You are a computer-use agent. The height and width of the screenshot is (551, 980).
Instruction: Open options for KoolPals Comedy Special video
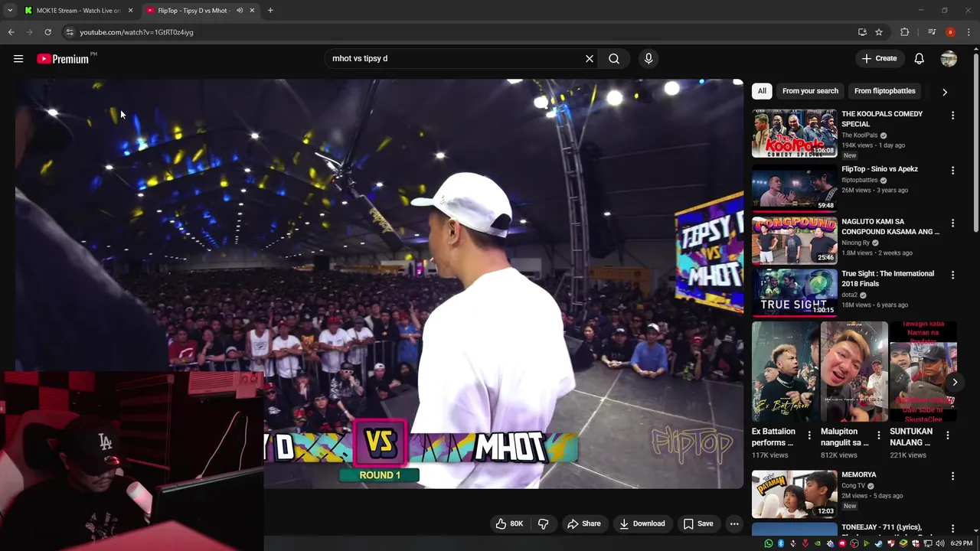(952, 116)
